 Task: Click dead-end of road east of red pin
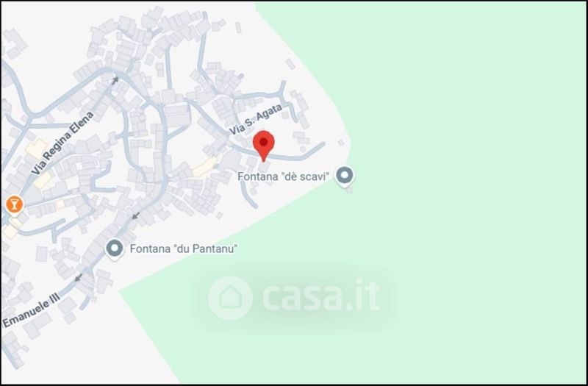point(323,144)
